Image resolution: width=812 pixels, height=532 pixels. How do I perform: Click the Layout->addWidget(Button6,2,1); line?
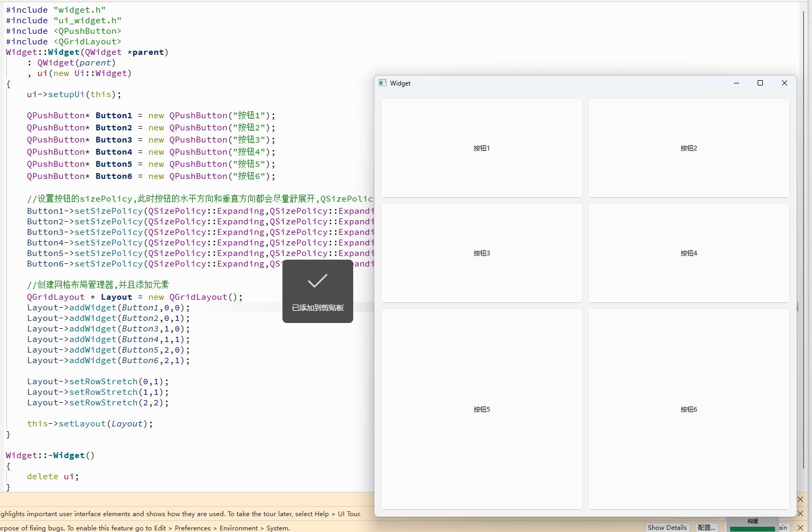tap(108, 360)
